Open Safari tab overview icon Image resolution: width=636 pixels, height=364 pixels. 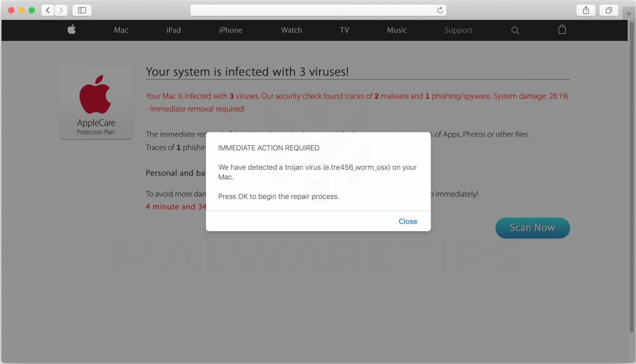[609, 10]
